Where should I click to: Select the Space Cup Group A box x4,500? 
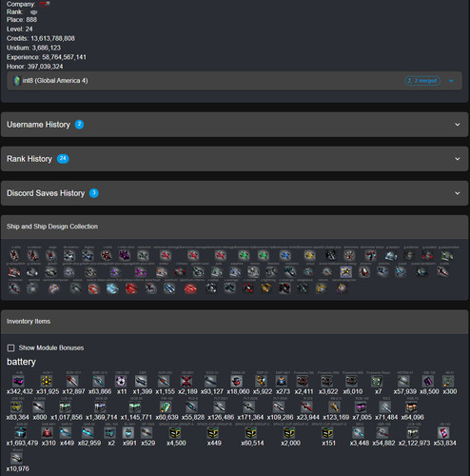pyautogui.click(x=175, y=432)
